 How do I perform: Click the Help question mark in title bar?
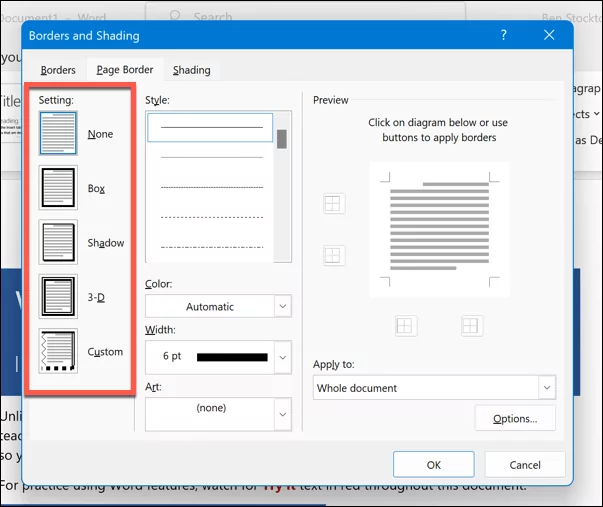[x=504, y=35]
